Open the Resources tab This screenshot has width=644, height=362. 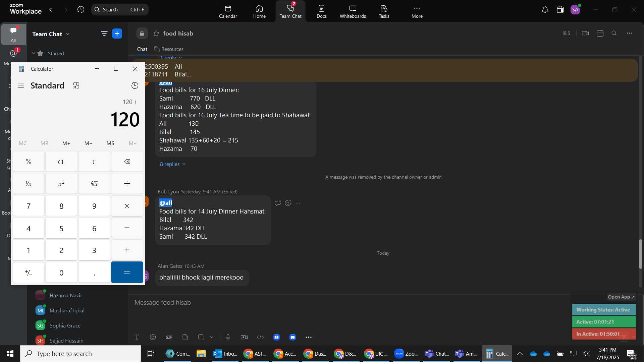coord(169,49)
